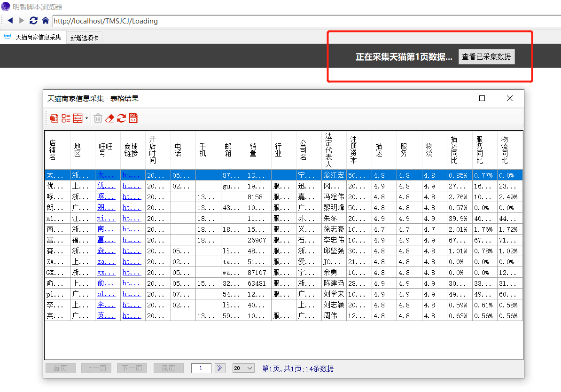Image resolution: width=561 pixels, height=392 pixels.
Task: Click the 尾页 pagination button
Action: (x=169, y=368)
